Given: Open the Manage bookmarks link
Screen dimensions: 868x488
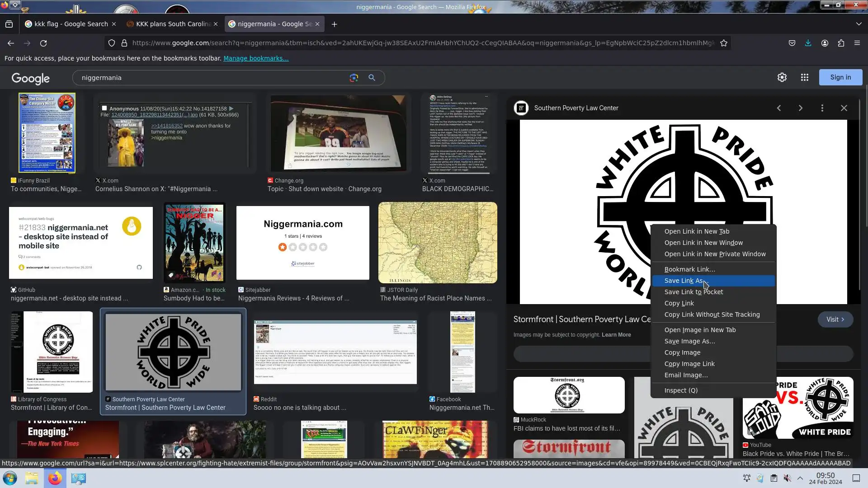Looking at the screenshot, I should 255,58.
